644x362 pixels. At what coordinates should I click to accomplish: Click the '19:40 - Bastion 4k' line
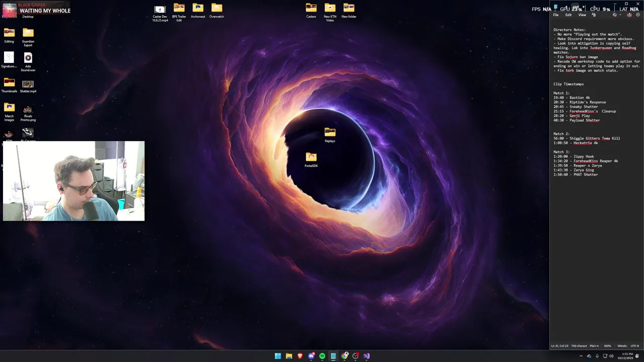[572, 98]
